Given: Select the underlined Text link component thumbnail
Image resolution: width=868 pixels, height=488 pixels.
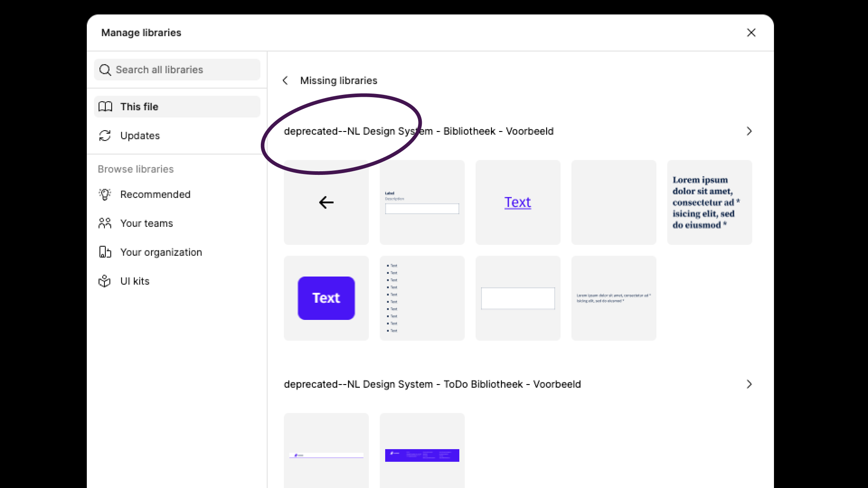Looking at the screenshot, I should point(518,202).
